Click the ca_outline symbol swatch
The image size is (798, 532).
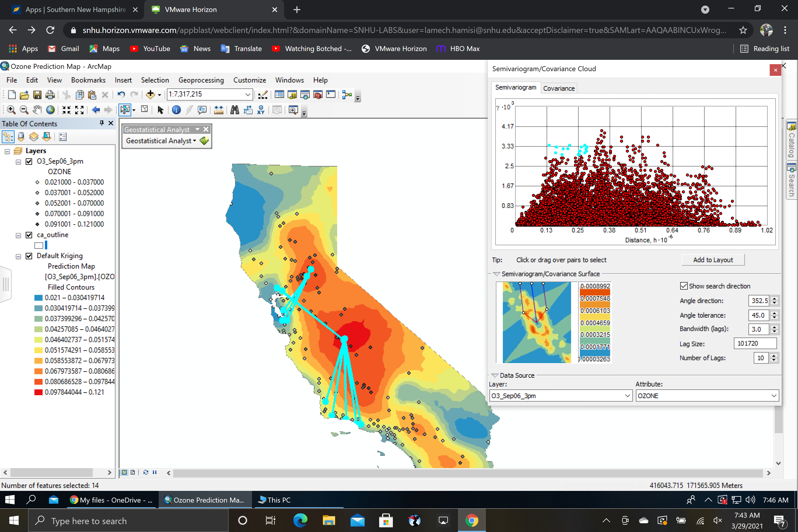[x=39, y=246]
